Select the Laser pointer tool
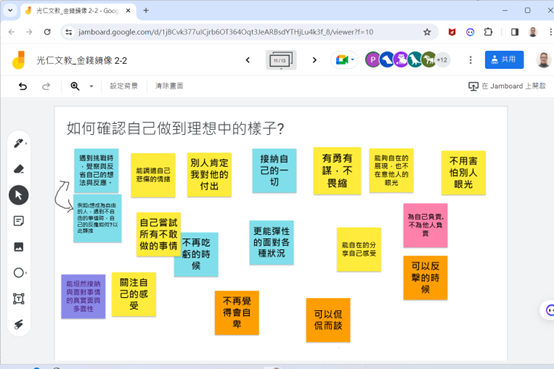Viewport: 554px width, 369px height. (19, 324)
